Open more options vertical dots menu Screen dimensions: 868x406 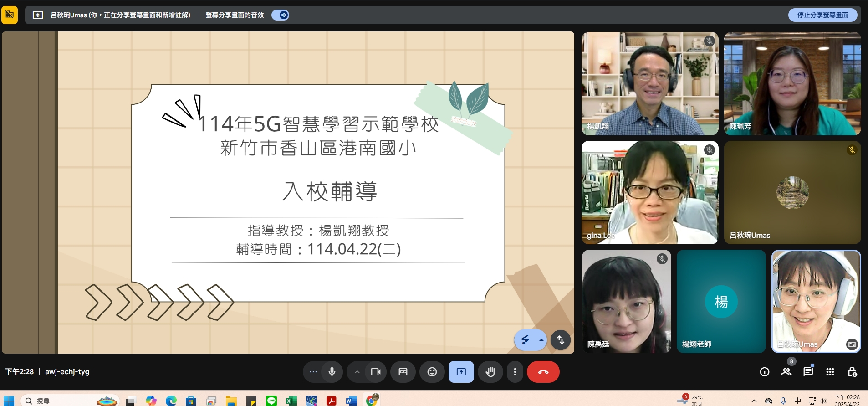click(x=515, y=372)
